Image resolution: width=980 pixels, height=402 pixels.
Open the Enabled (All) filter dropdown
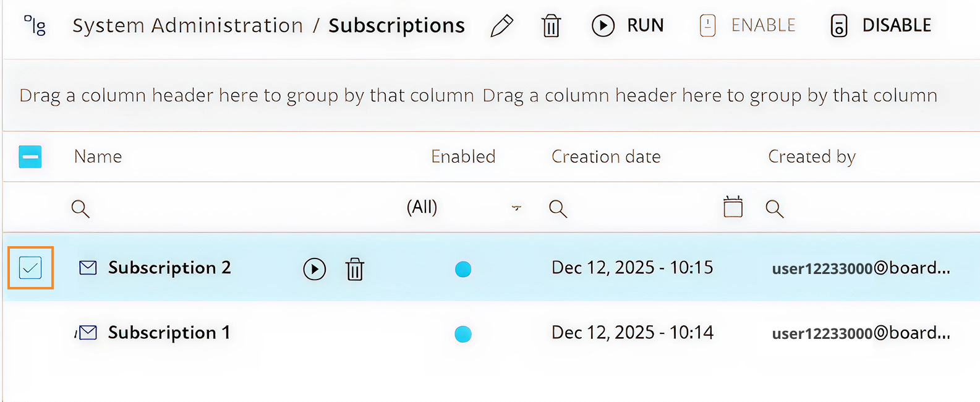click(x=464, y=207)
